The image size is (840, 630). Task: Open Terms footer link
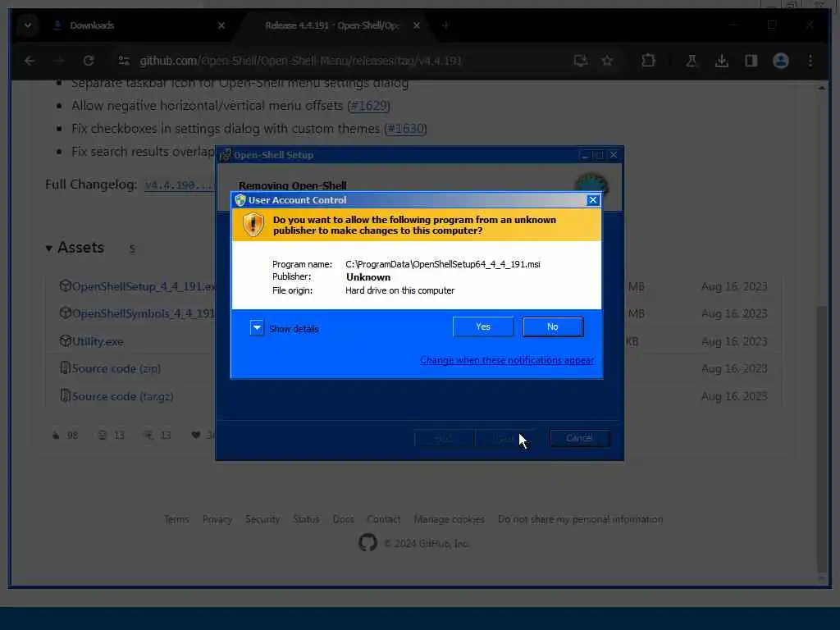[176, 519]
